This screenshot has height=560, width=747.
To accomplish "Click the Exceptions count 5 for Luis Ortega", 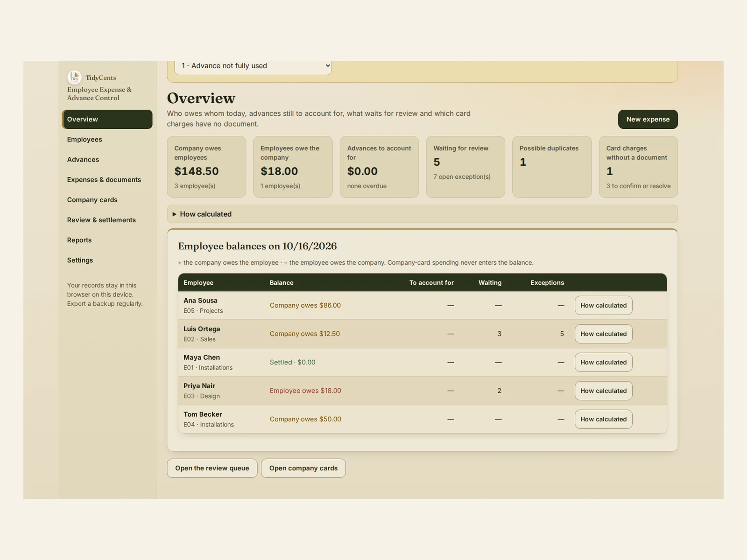I will (x=562, y=334).
